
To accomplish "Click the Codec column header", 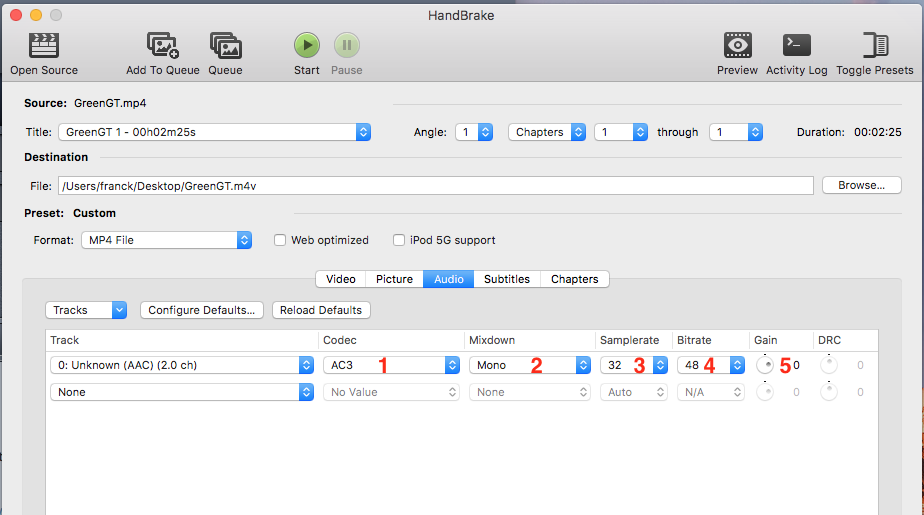I will click(391, 340).
